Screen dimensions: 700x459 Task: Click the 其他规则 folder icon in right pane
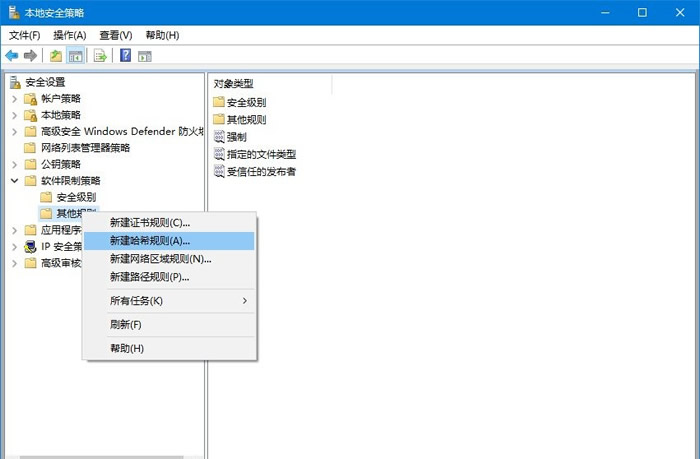click(x=219, y=119)
